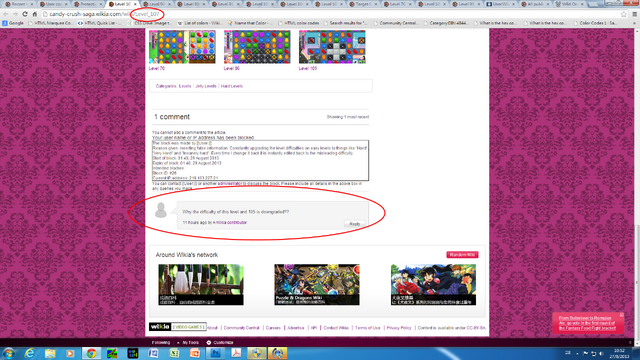Viewport: 640px width, 360px height.
Task: Open the Advertise footer link
Action: [x=296, y=328]
